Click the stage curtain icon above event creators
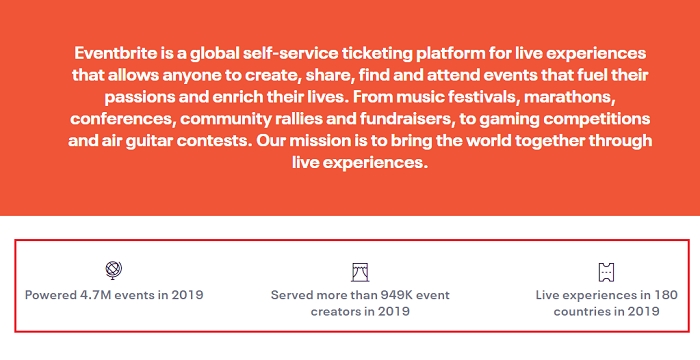Screen dimensions: 700x360 click(360, 272)
